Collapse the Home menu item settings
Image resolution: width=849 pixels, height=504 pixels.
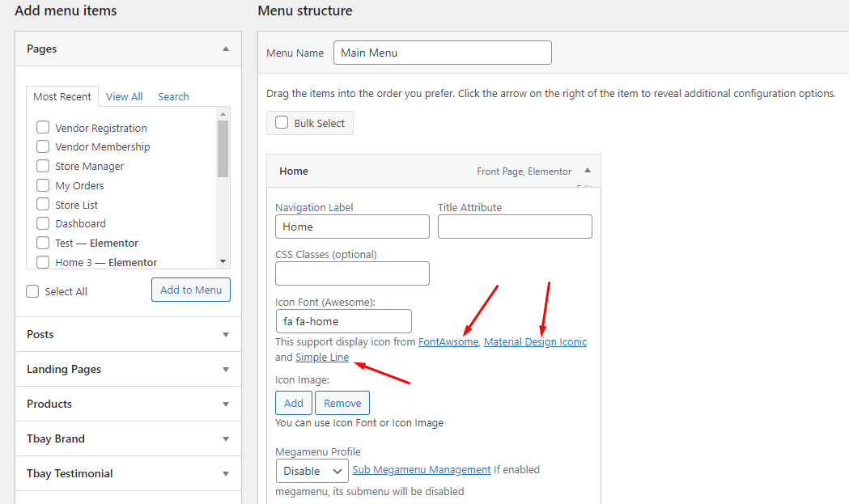click(588, 171)
